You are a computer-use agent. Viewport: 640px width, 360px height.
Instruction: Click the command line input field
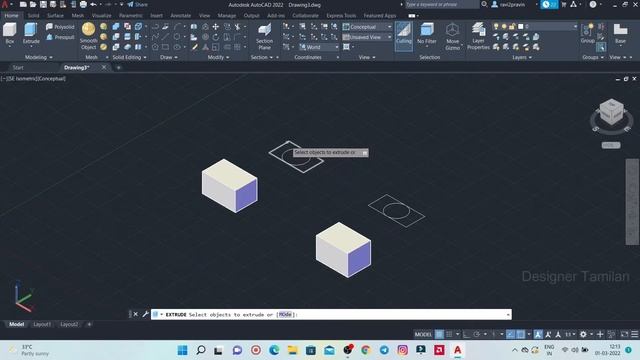(331, 314)
